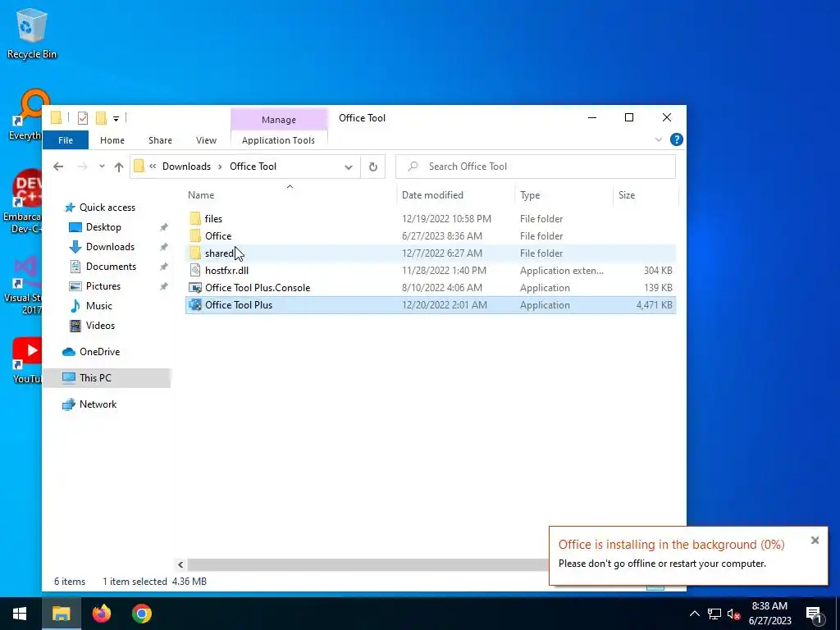Select the Office folder
Image resolution: width=840 pixels, height=630 pixels.
431,235
